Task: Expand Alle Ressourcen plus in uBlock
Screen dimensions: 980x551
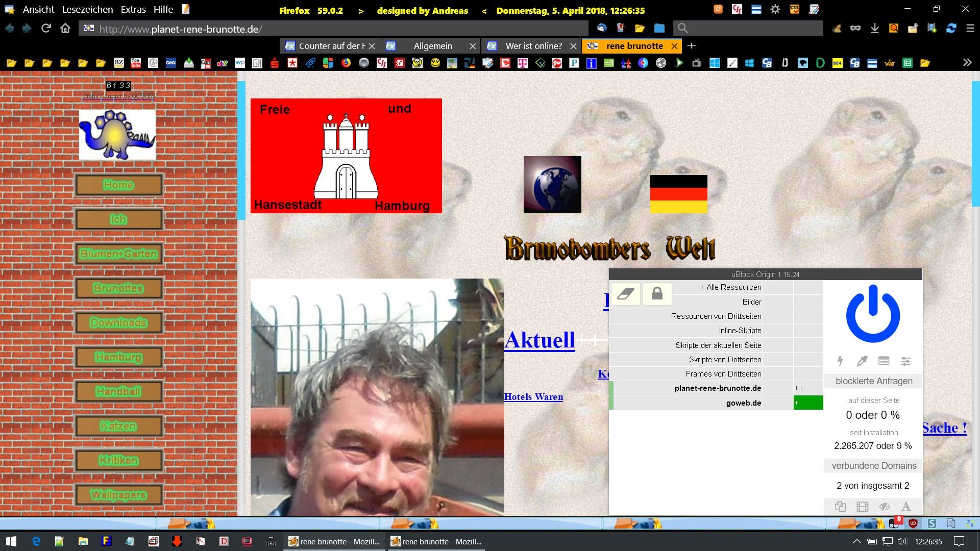Action: pos(702,287)
